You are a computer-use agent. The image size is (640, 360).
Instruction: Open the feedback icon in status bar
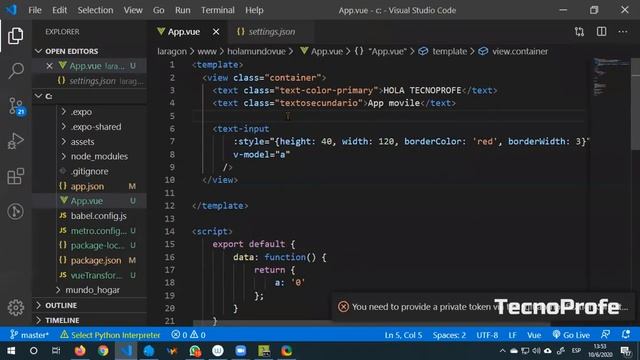(605, 335)
